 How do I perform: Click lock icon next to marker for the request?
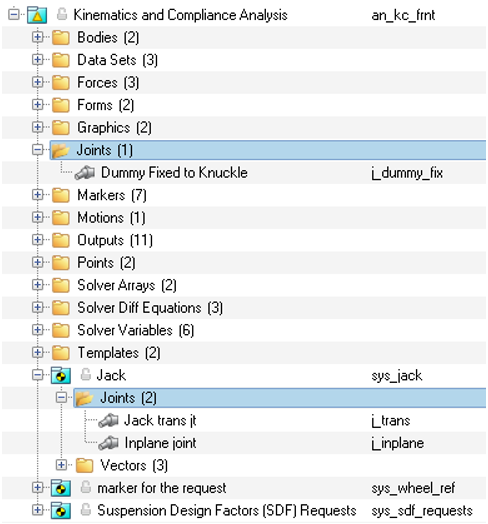[86, 487]
